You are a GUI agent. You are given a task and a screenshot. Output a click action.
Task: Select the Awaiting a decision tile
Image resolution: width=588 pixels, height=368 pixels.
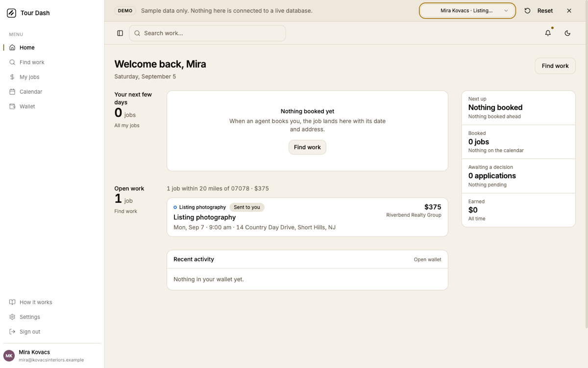pyautogui.click(x=518, y=176)
